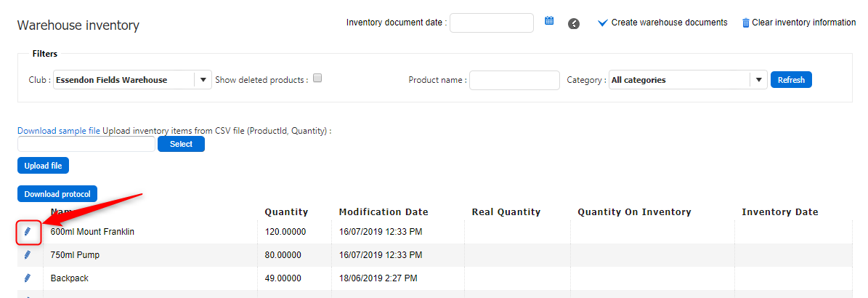Open the inventory date calendar picker
This screenshot has width=868, height=298.
[x=549, y=21]
